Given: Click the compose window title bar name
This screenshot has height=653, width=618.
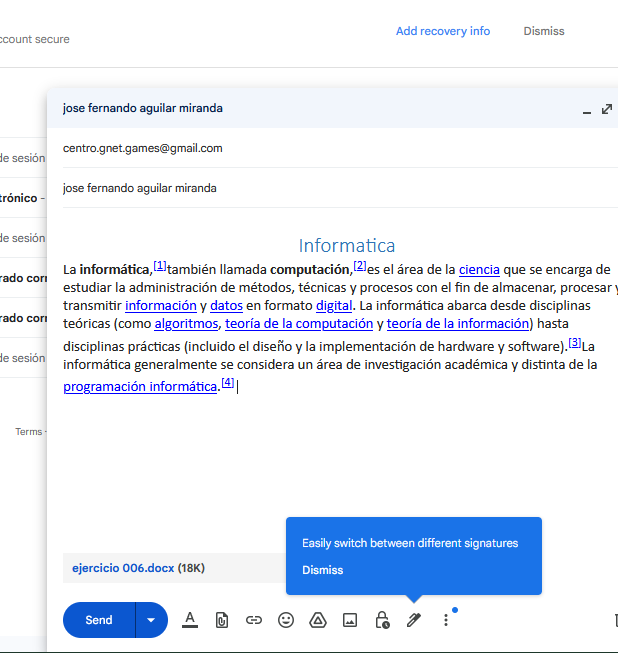Looking at the screenshot, I should 142,108.
